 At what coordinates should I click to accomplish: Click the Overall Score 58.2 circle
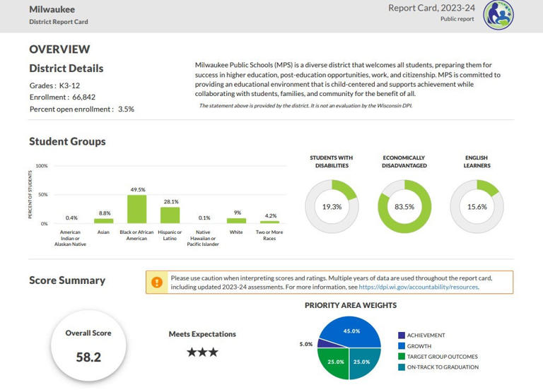(x=88, y=345)
